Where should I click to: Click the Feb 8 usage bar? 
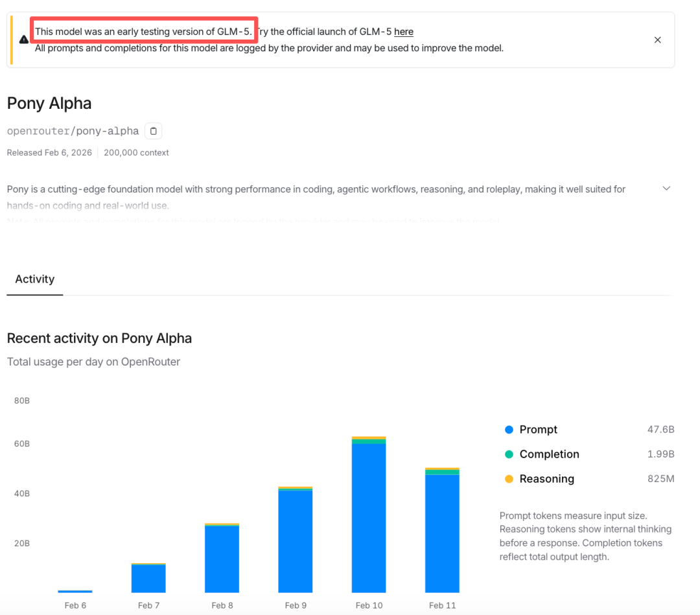pos(222,558)
